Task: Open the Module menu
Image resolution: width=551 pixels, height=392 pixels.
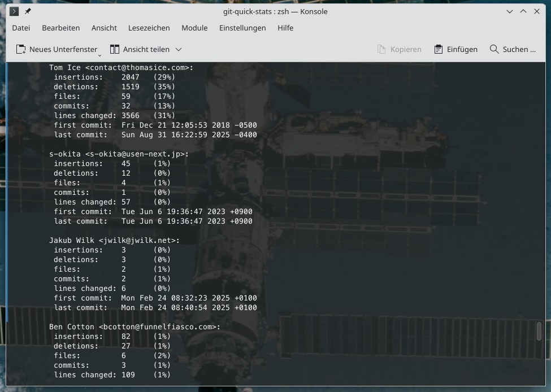Action: pos(194,28)
